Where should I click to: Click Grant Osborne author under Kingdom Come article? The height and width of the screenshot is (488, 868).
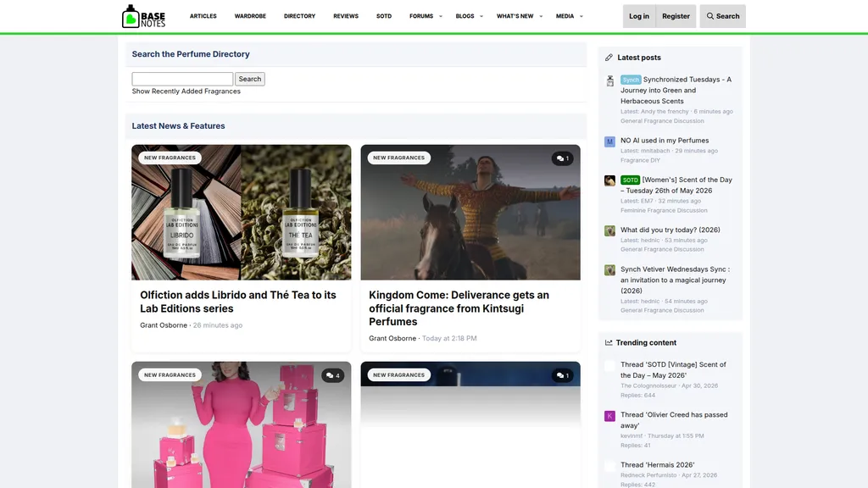point(392,338)
